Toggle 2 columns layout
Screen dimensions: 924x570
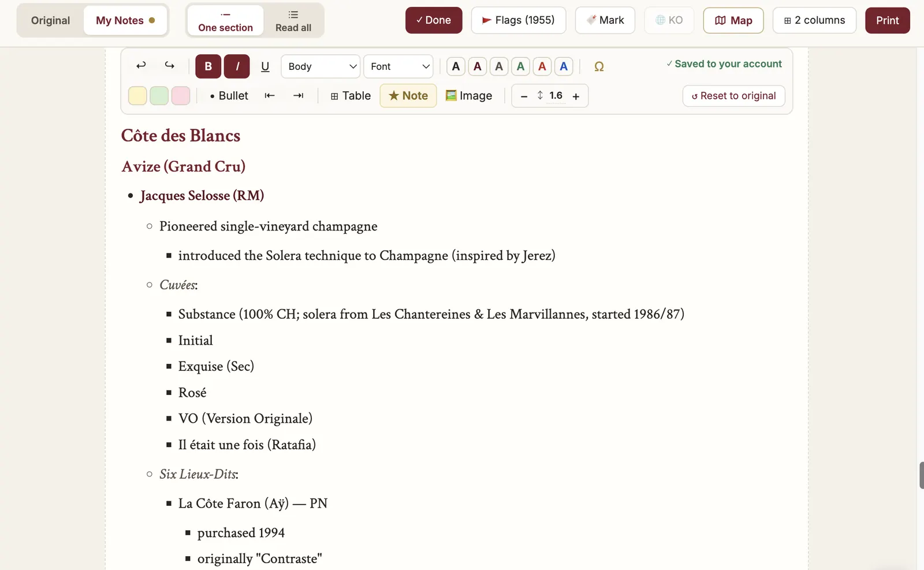pyautogui.click(x=814, y=20)
